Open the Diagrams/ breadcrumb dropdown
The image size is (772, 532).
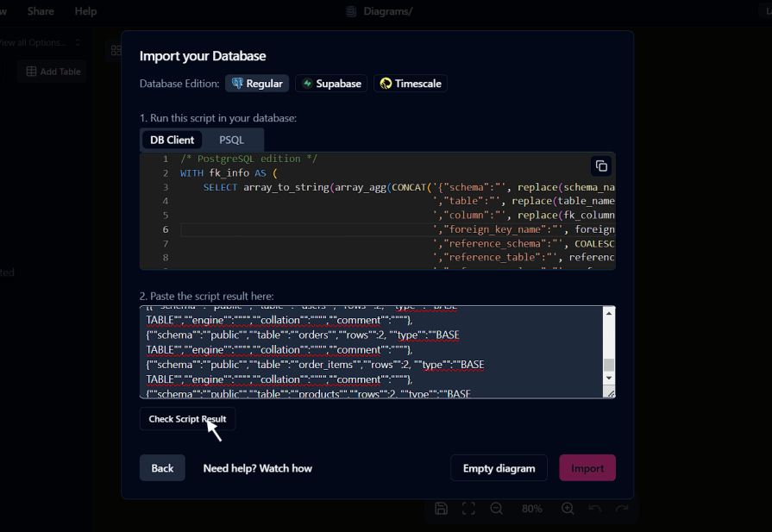(x=386, y=11)
